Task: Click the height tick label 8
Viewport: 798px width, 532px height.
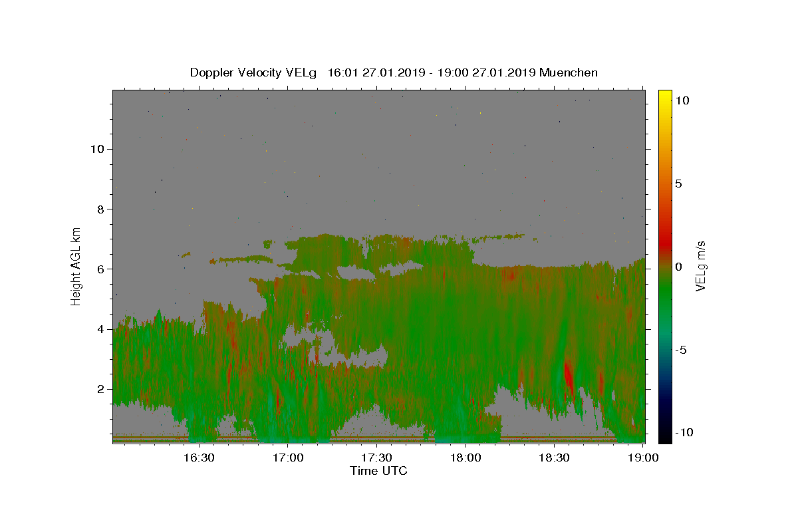Action: (x=99, y=209)
